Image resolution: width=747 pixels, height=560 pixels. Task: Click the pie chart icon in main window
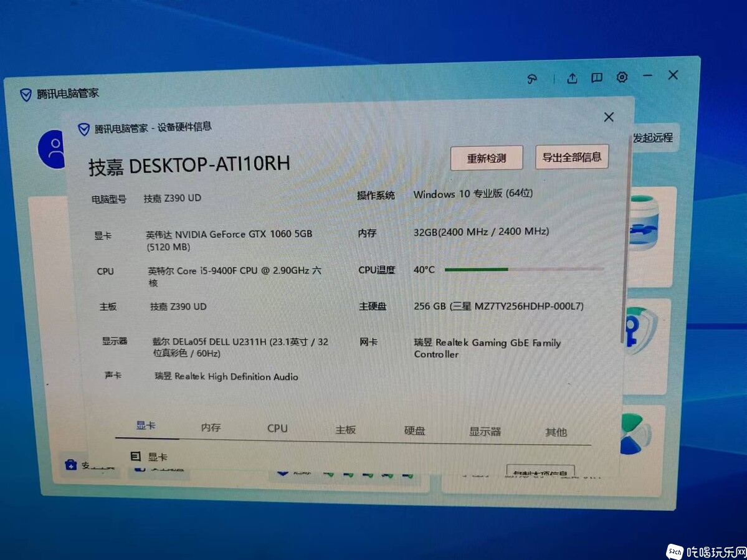[634, 434]
